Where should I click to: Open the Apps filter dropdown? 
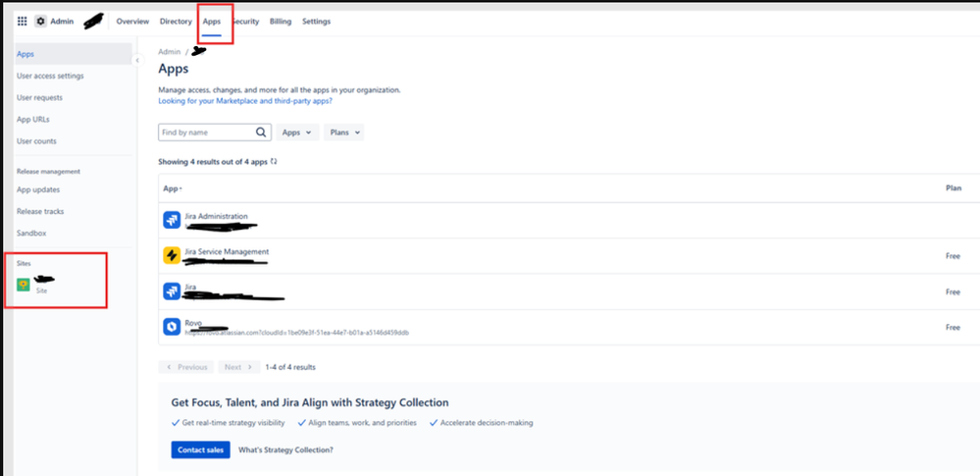[x=297, y=132]
